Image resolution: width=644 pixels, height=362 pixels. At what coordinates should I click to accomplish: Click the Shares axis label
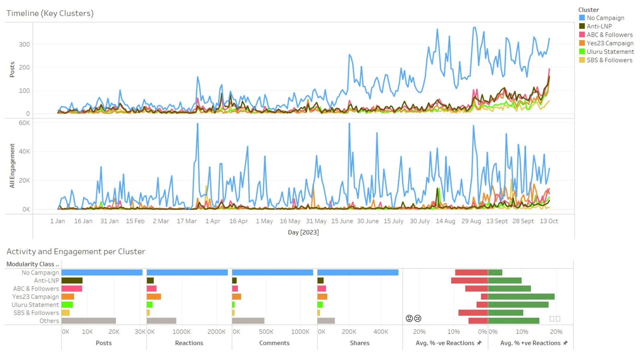(359, 343)
